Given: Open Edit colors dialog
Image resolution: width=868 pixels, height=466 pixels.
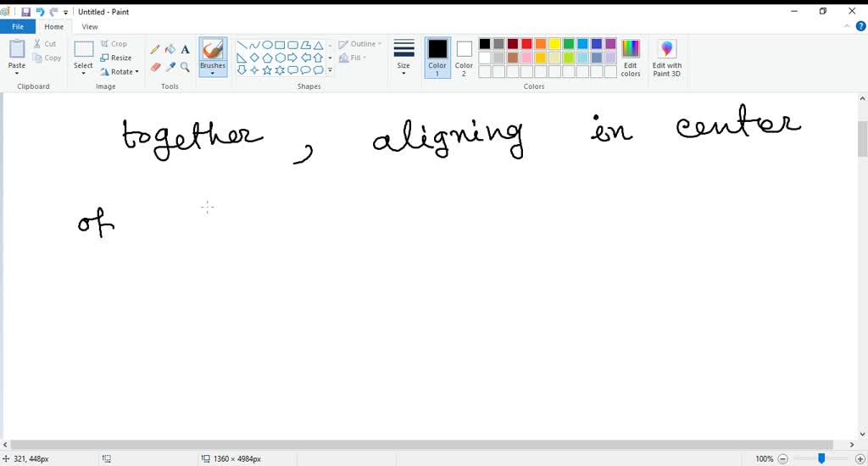Looking at the screenshot, I should [x=631, y=57].
